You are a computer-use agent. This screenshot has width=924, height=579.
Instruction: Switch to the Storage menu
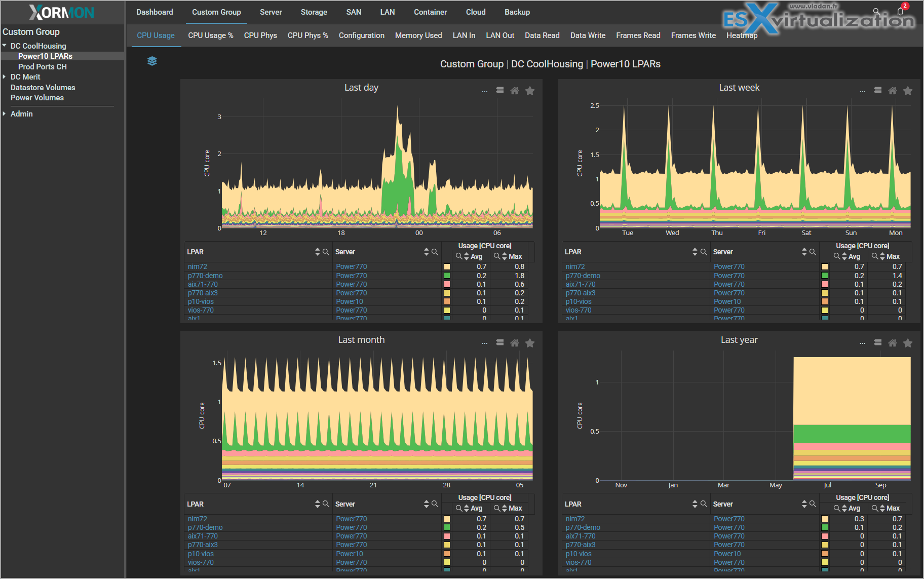314,12
